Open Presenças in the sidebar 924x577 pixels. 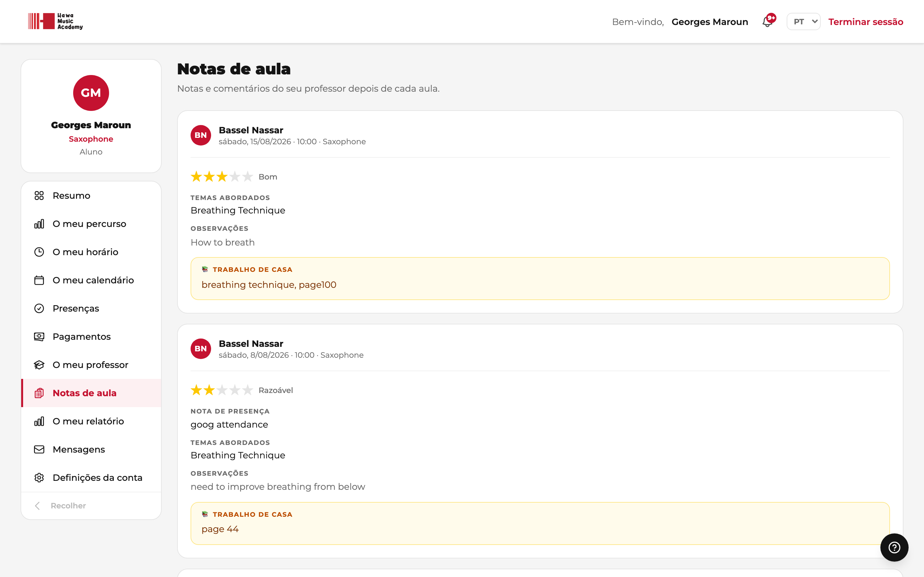[x=91, y=308]
